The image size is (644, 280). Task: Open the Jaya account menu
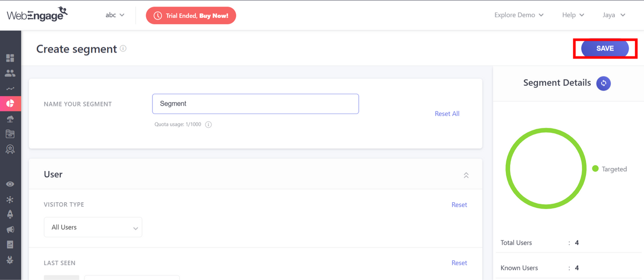pos(614,15)
